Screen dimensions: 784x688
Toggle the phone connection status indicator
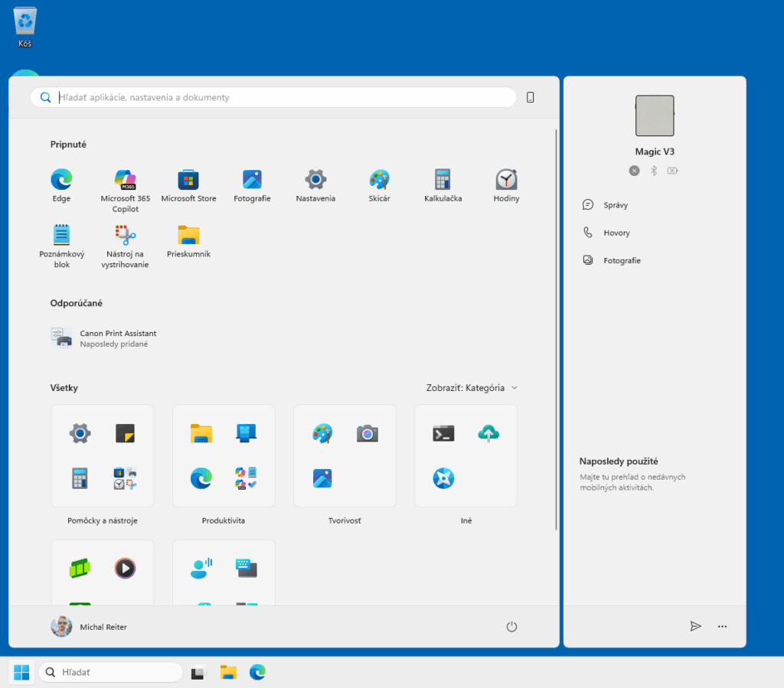634,170
